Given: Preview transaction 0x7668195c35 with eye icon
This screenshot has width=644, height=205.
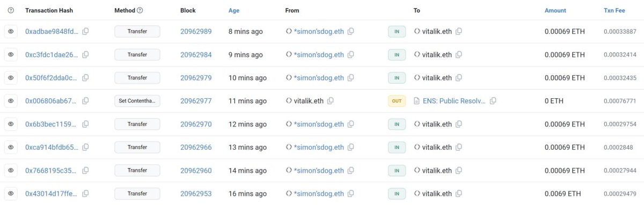Looking at the screenshot, I should 11,171.
